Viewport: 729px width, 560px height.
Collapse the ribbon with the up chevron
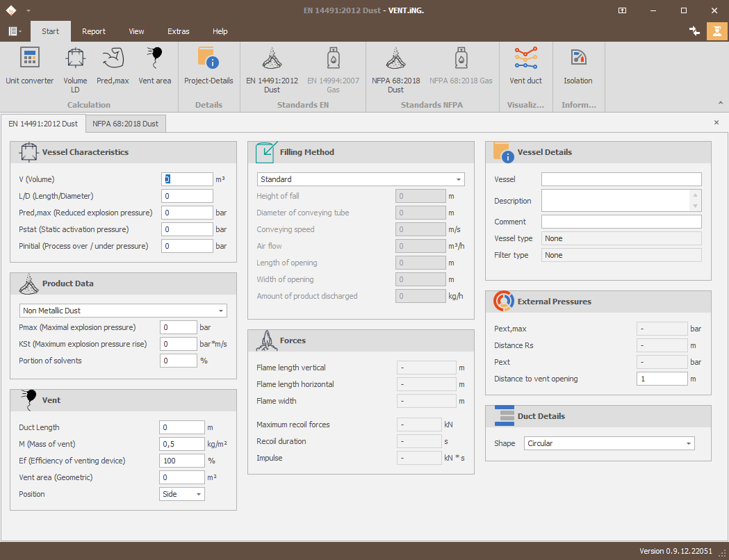720,103
